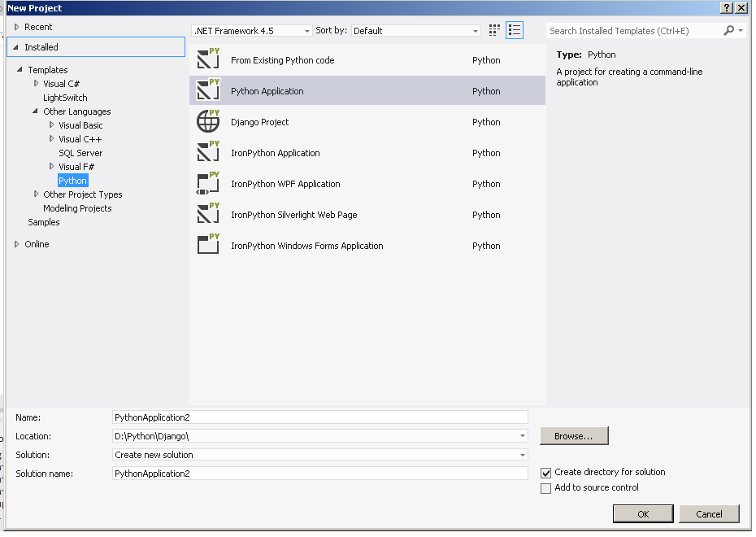
Task: Select SQL Server in the tree
Action: point(80,153)
